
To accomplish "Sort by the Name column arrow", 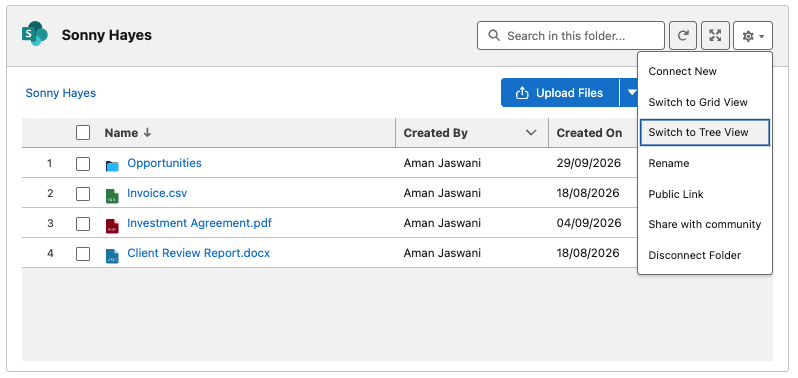I will (x=147, y=133).
